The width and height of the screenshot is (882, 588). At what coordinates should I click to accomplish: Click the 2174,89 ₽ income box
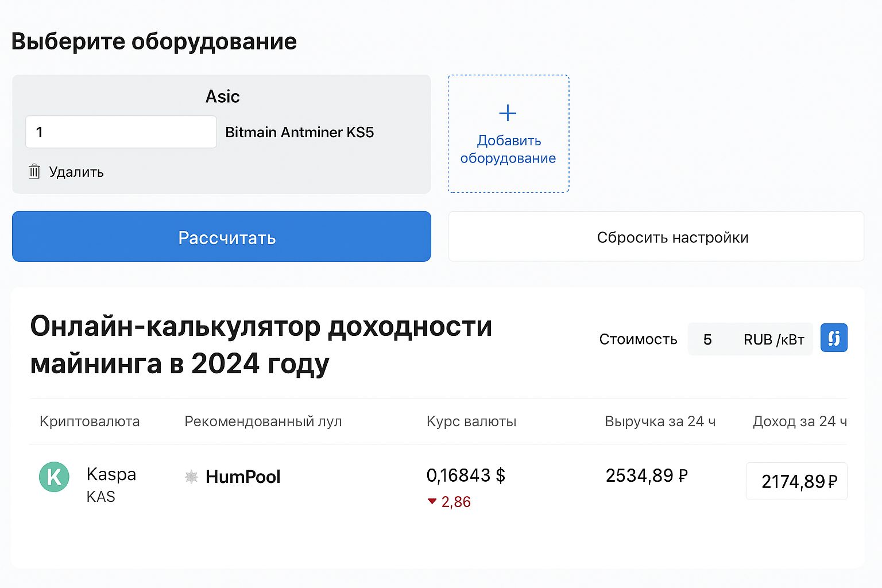tap(797, 481)
